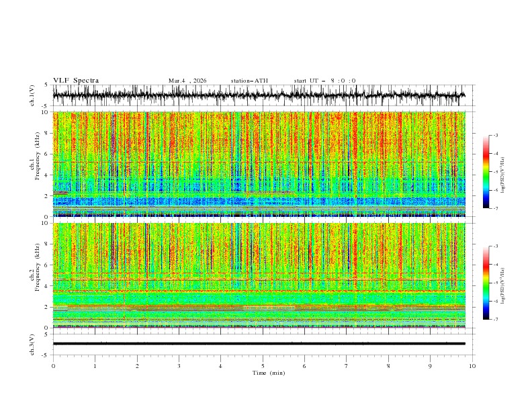Click the "-3" tick on the lower color bar

(496, 246)
